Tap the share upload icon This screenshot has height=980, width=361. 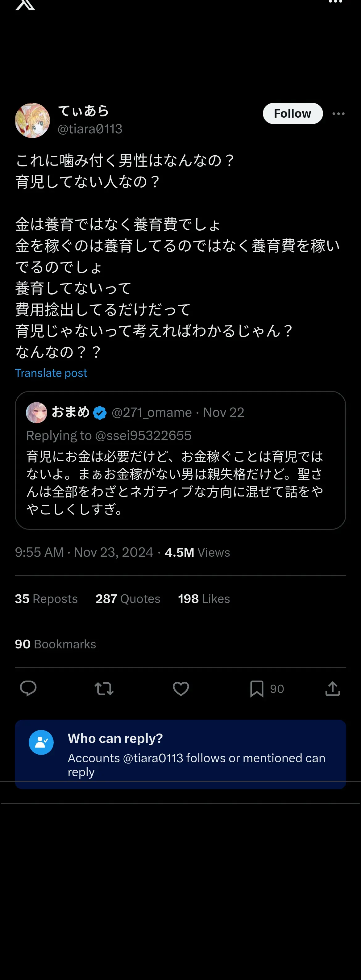333,689
